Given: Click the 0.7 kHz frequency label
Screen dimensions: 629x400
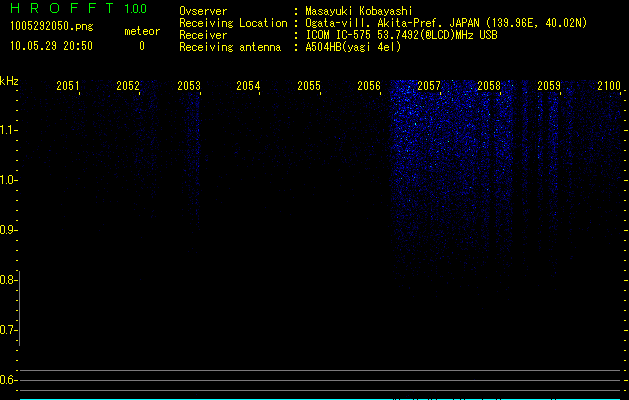Looking at the screenshot, I should tap(8, 330).
